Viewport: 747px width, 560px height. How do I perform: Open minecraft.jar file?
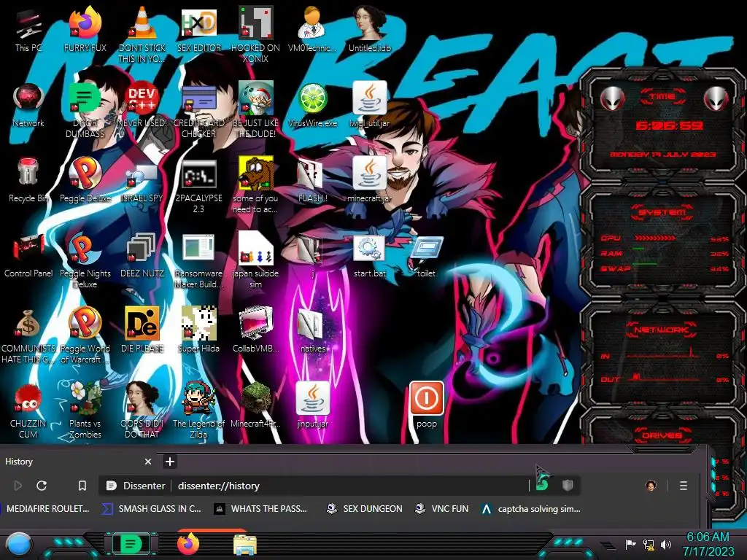pos(369,181)
